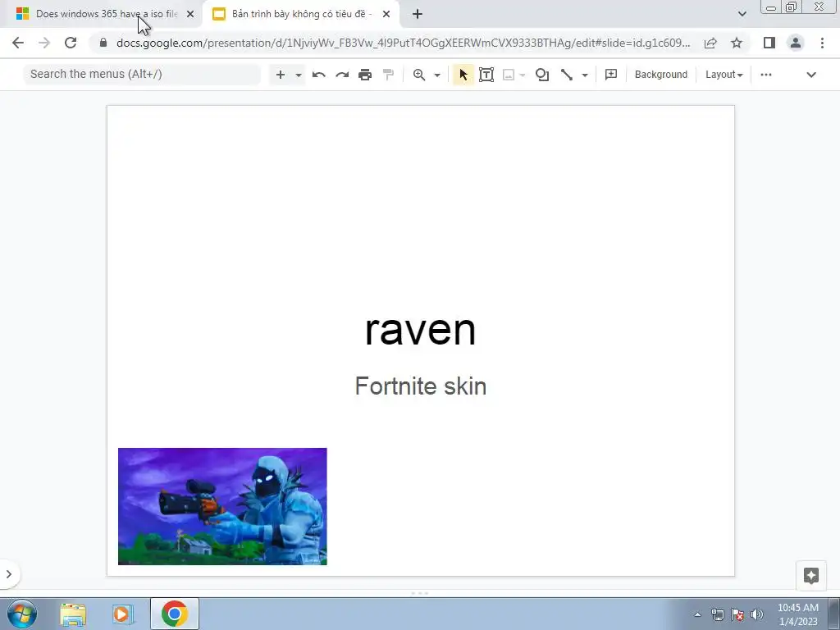
Task: Open the Action Center flag icon
Action: [737, 614]
